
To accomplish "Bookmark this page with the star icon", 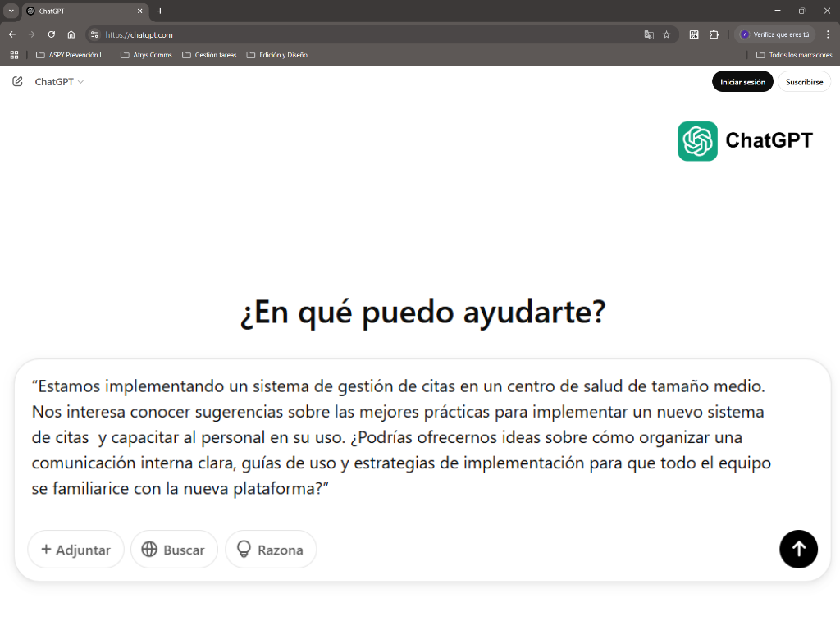I will tap(666, 34).
